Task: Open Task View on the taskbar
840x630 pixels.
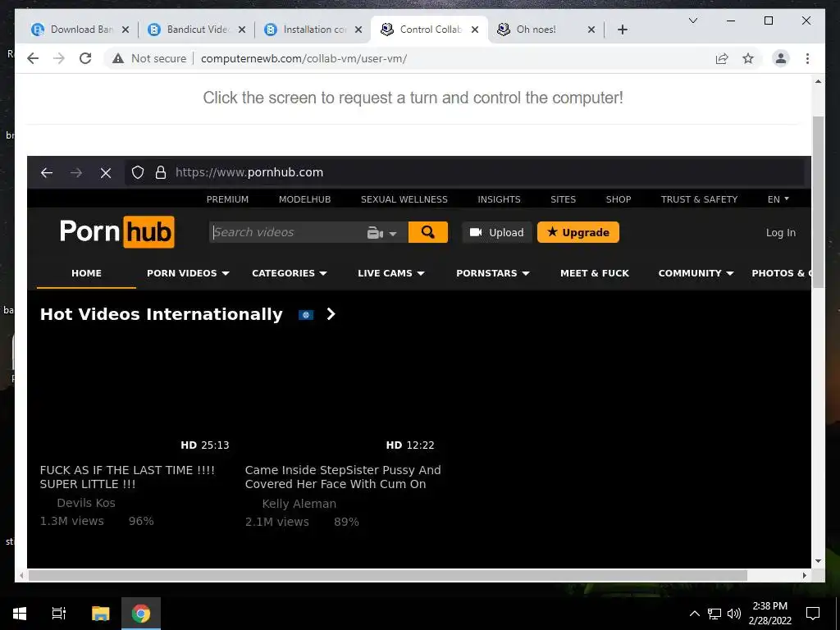Action: pyautogui.click(x=59, y=614)
